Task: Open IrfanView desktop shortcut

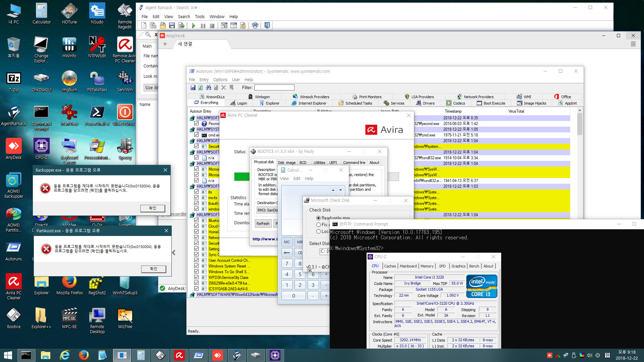Action: pos(69,115)
